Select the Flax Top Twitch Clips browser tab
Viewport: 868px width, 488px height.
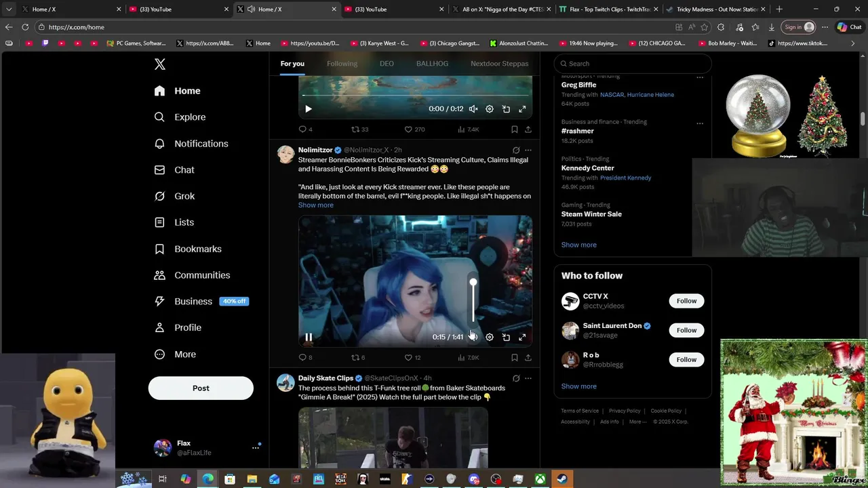click(x=608, y=9)
